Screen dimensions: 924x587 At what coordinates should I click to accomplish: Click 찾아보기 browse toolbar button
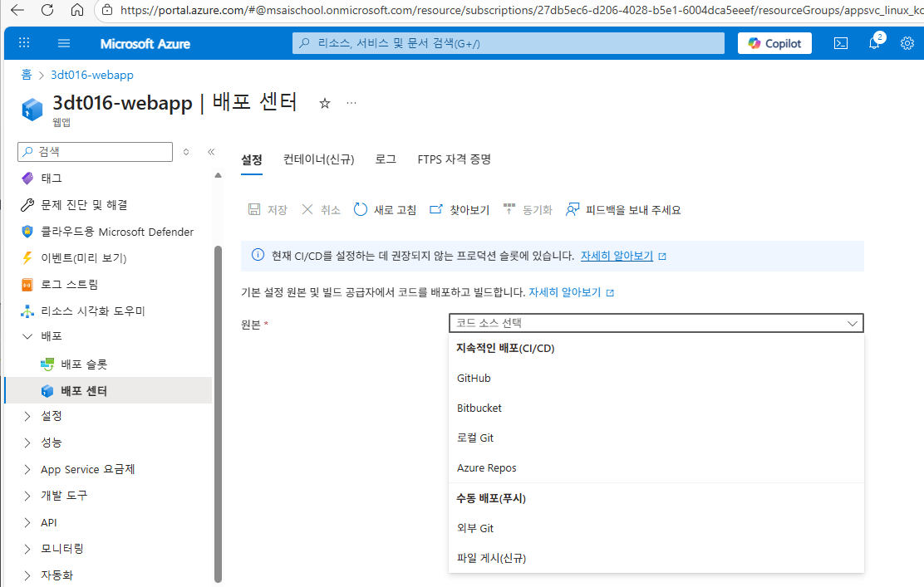pyautogui.click(x=460, y=209)
